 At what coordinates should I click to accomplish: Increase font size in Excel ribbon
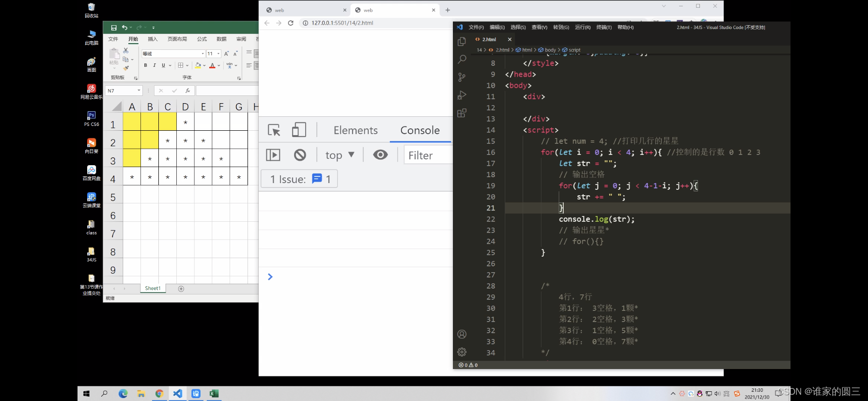click(226, 53)
